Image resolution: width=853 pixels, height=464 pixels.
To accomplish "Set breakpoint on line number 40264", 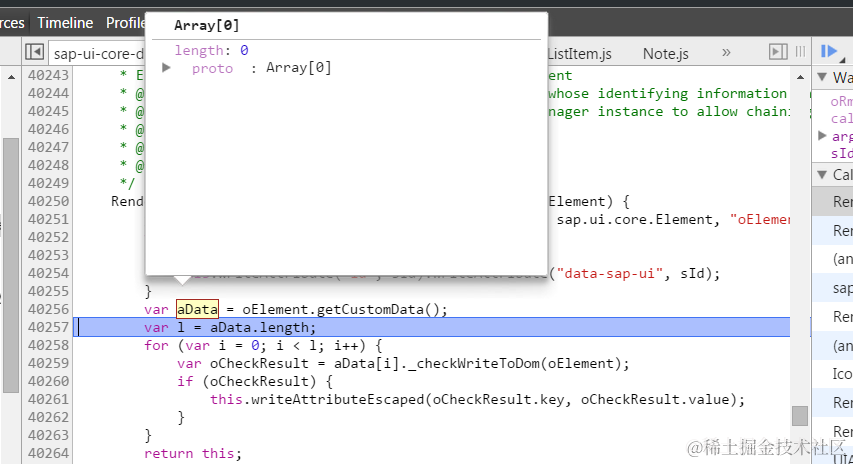I will (48, 453).
